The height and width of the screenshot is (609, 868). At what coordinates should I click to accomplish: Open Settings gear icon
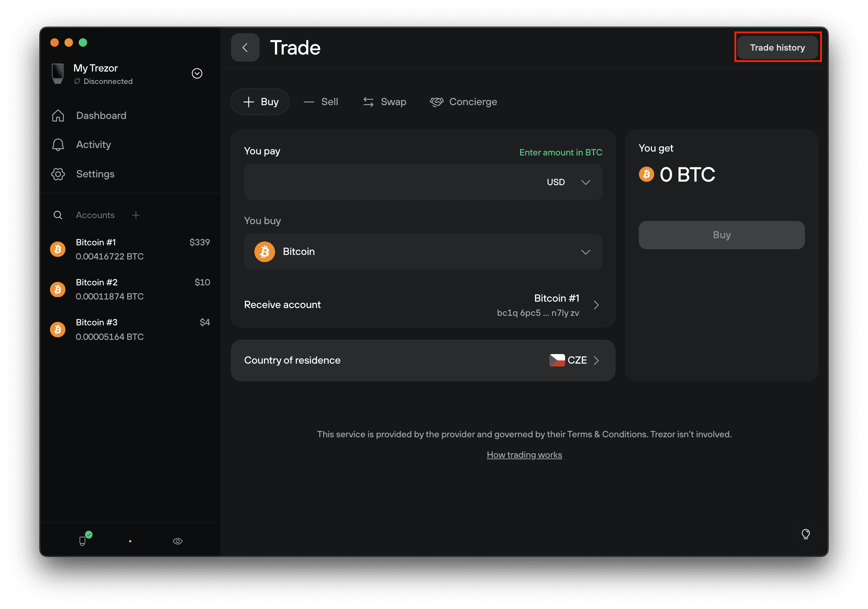pos(58,174)
